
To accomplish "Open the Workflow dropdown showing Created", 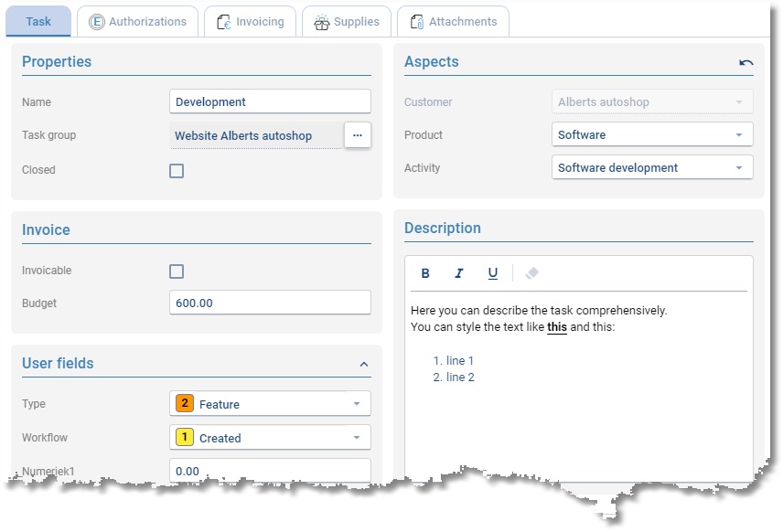I will click(x=270, y=438).
